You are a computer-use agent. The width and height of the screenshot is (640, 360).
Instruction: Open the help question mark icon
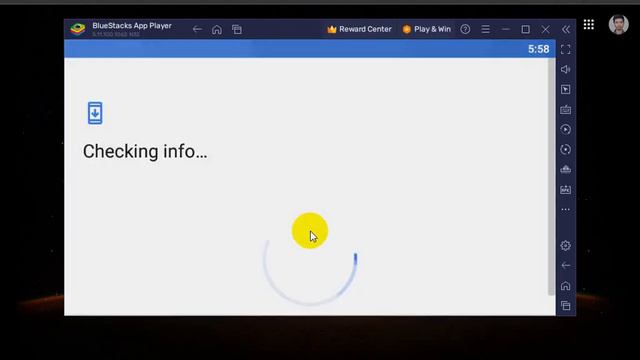465,29
